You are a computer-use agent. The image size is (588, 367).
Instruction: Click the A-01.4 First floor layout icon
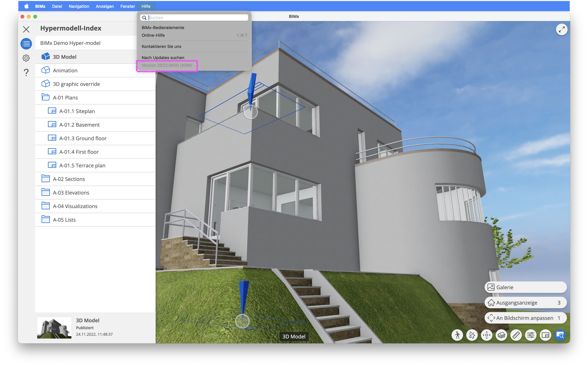(52, 152)
